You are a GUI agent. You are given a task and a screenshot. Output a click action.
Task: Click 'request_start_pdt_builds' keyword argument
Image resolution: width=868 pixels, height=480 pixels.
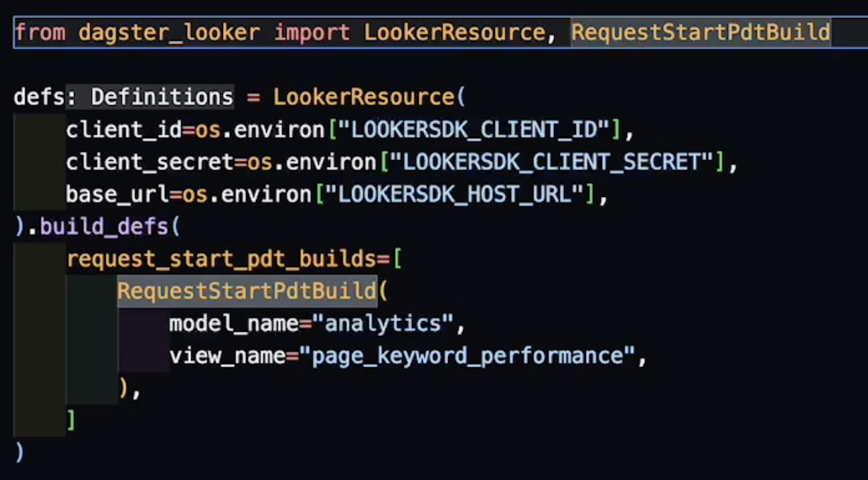click(x=221, y=259)
